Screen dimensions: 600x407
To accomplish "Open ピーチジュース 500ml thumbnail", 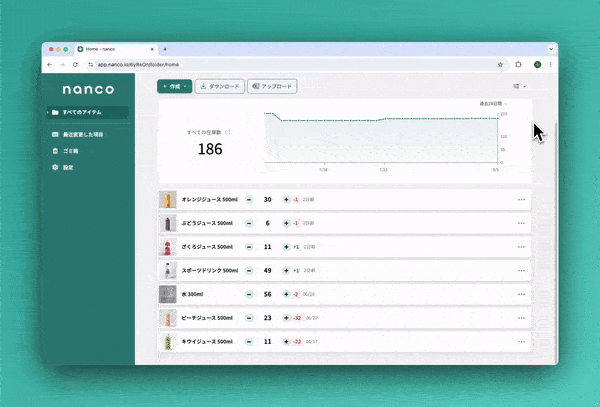I will coord(168,318).
